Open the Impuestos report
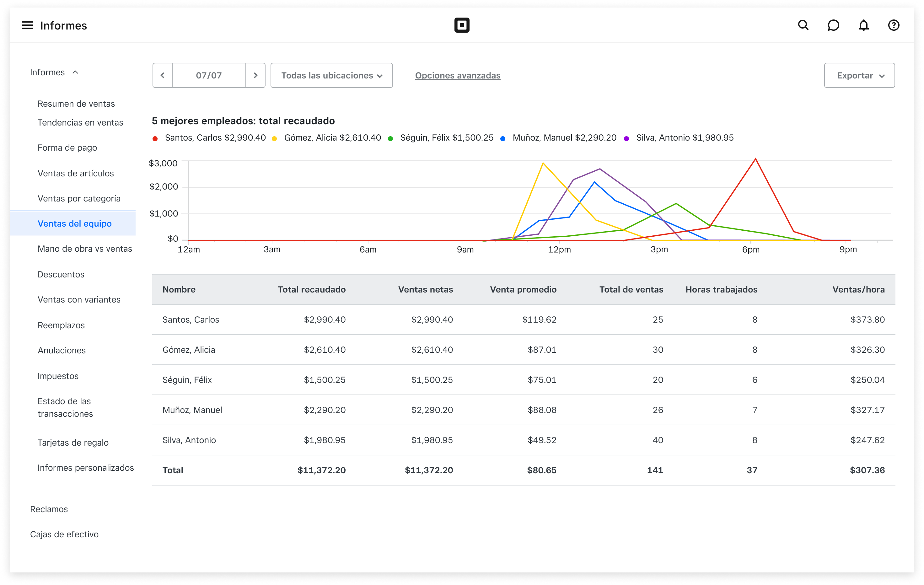 [x=58, y=376]
